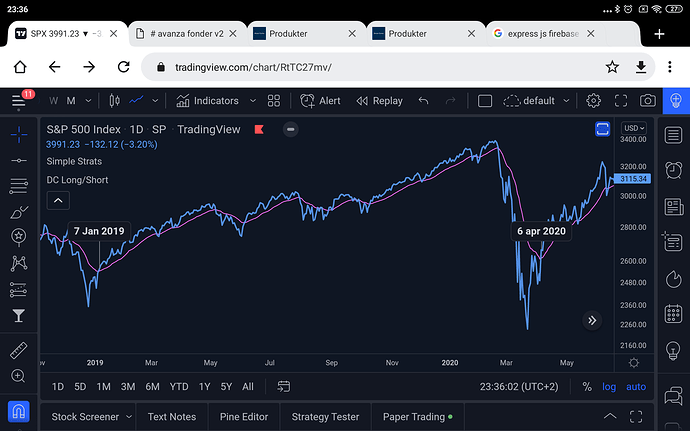Open the filter funnel icon

tap(18, 315)
